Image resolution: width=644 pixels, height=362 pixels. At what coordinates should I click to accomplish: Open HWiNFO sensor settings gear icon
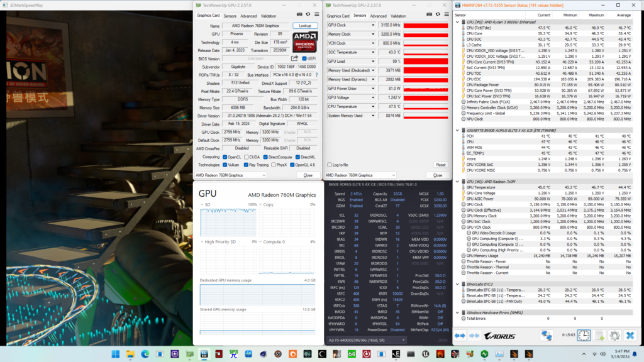tap(614, 336)
